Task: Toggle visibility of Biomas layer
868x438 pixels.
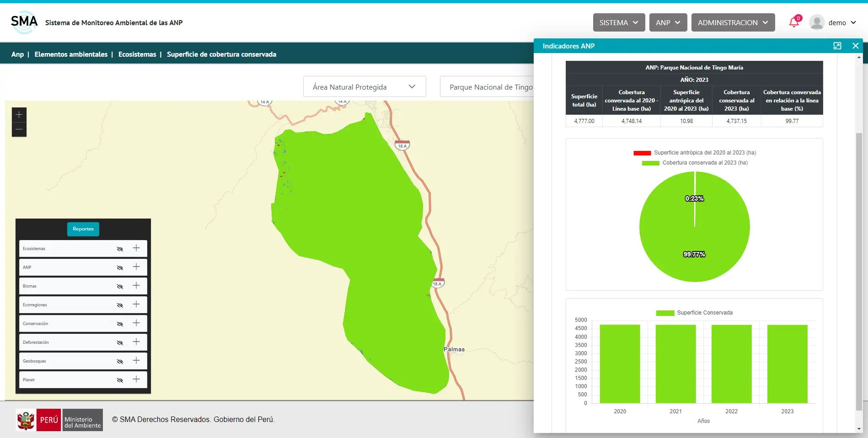Action: [120, 286]
